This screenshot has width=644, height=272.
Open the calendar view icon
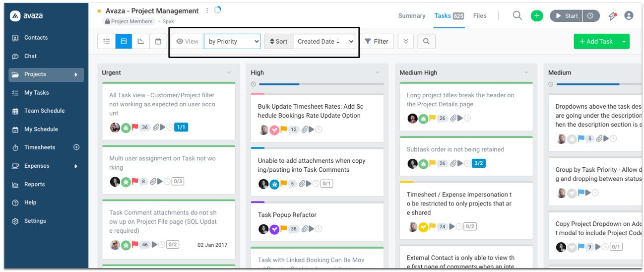pos(158,42)
